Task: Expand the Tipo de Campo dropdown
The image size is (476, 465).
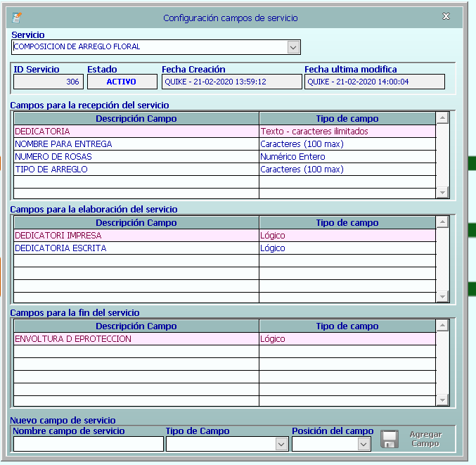Action: tap(281, 445)
